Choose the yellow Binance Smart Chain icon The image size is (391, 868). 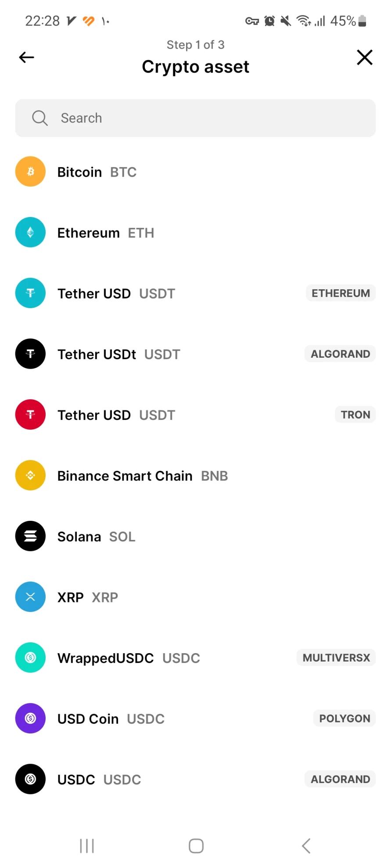[x=30, y=475]
